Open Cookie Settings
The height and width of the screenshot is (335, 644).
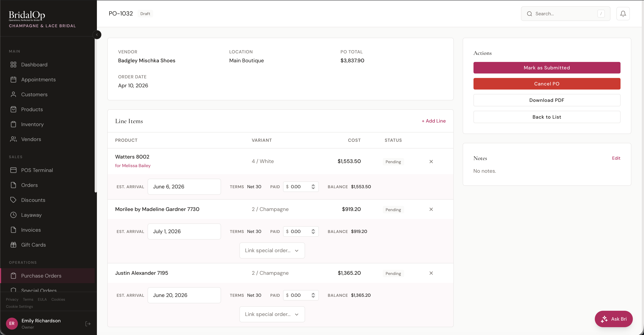point(19,306)
